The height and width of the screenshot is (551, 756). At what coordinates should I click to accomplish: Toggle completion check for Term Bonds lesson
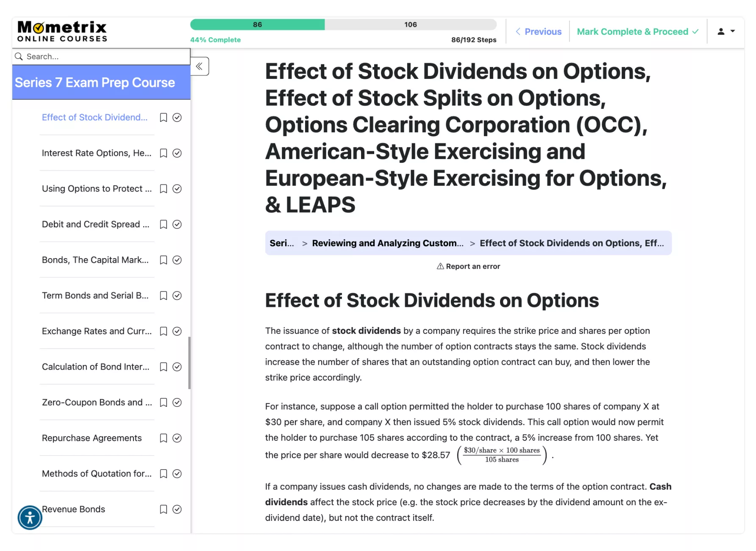point(177,295)
